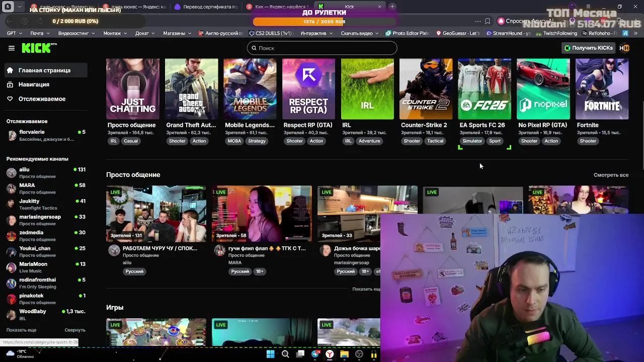
Task: Open GPT bookmarks folder
Action: click(x=14, y=33)
